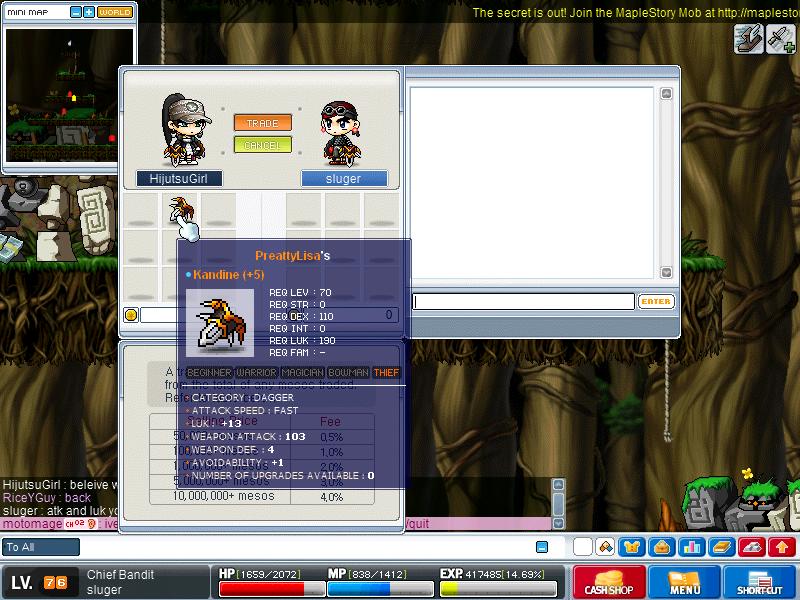
Task: Click the 4.0% fee value
Action: click(x=332, y=497)
